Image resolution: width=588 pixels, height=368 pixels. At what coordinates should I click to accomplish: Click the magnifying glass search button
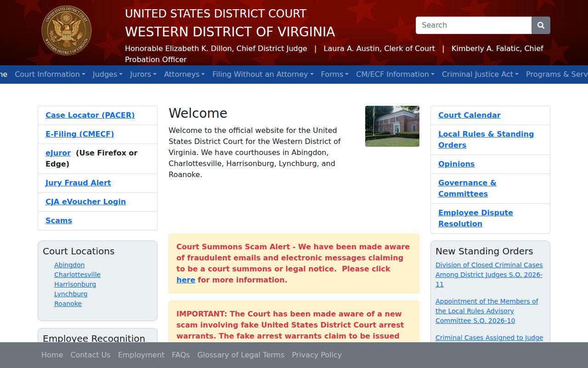tap(541, 25)
